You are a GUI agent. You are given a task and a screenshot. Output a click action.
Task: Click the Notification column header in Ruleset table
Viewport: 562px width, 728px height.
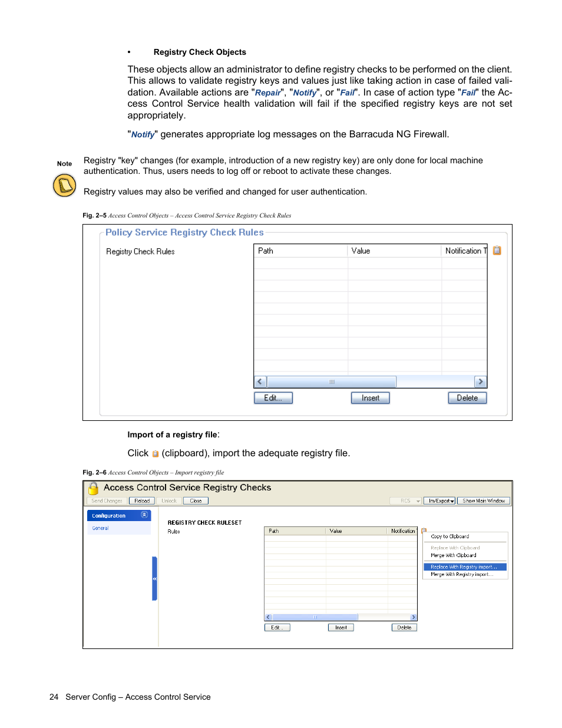[403, 531]
